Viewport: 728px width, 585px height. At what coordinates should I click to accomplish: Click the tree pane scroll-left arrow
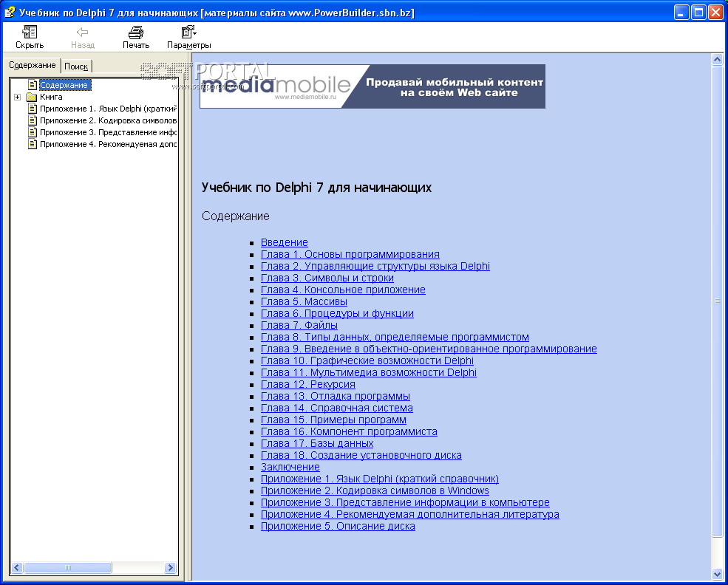(17, 567)
